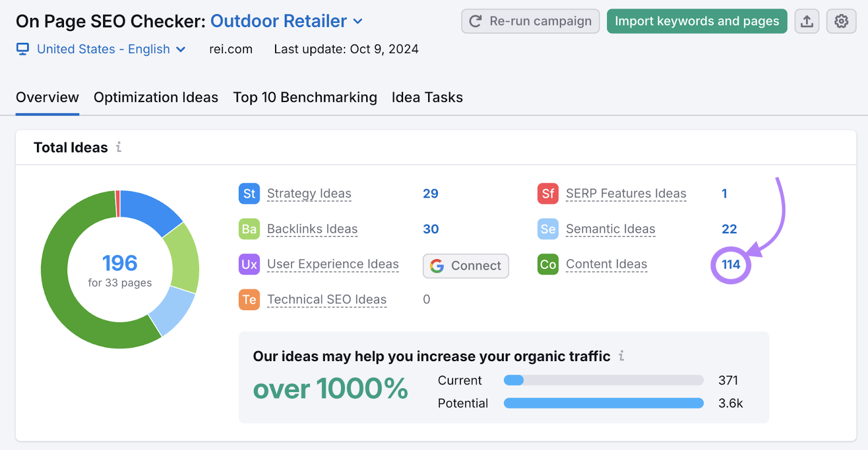Go to the Idea Tasks tab
This screenshot has height=450, width=868.
coord(427,98)
